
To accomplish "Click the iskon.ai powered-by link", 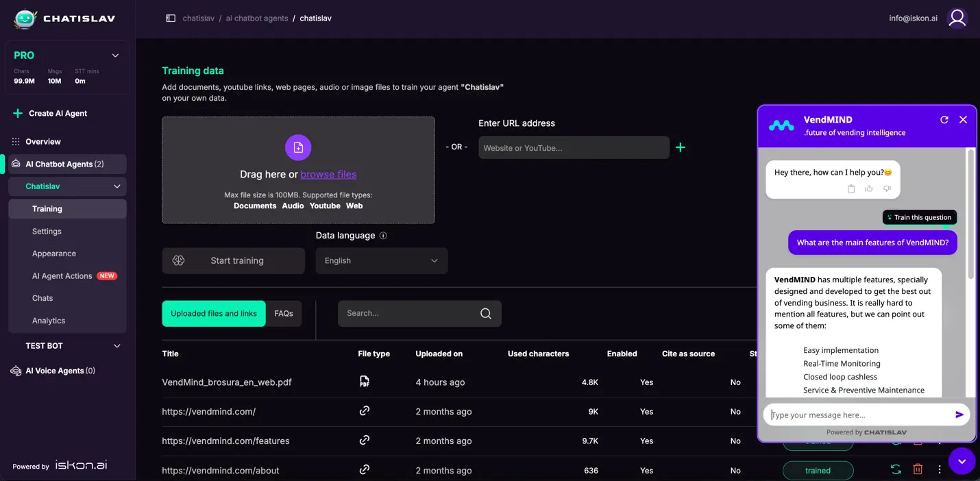I will pos(81,465).
